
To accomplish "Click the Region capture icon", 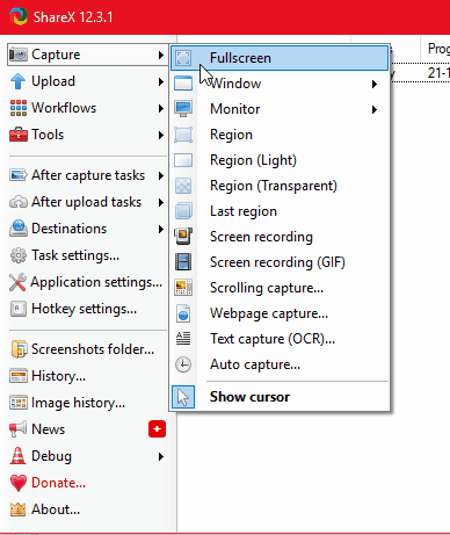I will click(x=183, y=134).
